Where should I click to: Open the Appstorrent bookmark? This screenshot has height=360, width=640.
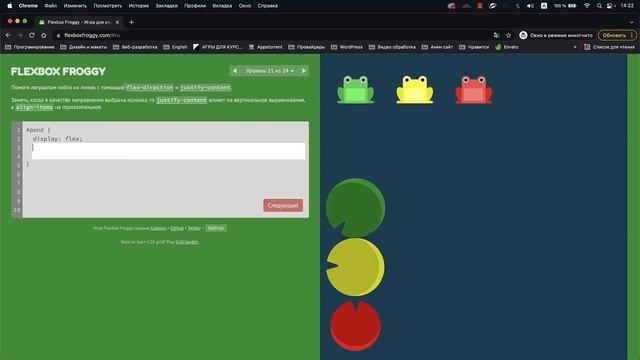[266, 47]
